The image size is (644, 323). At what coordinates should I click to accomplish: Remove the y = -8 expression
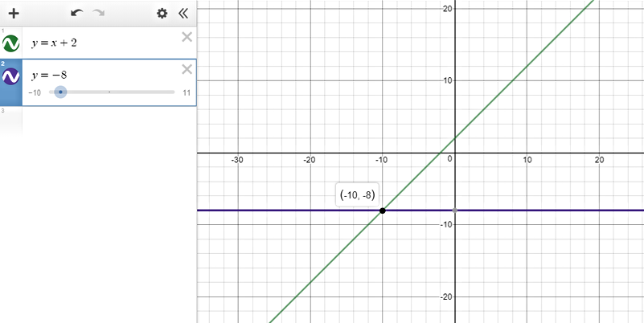[x=187, y=69]
